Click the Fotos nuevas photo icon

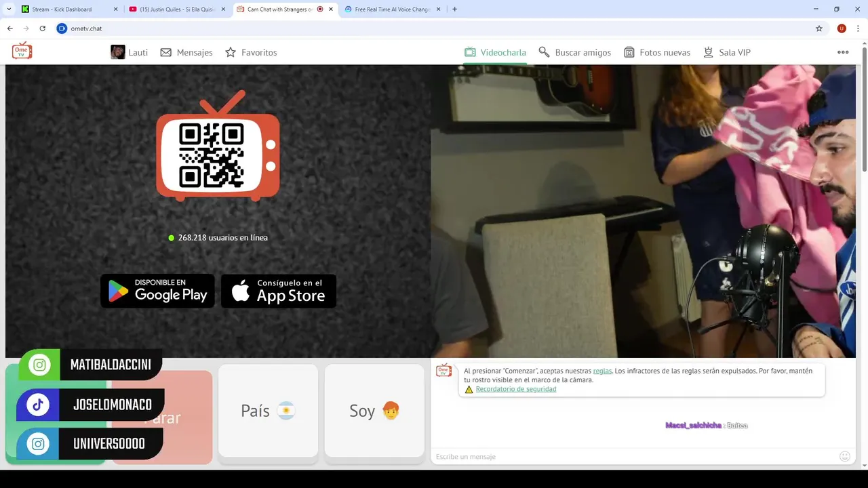(x=629, y=52)
